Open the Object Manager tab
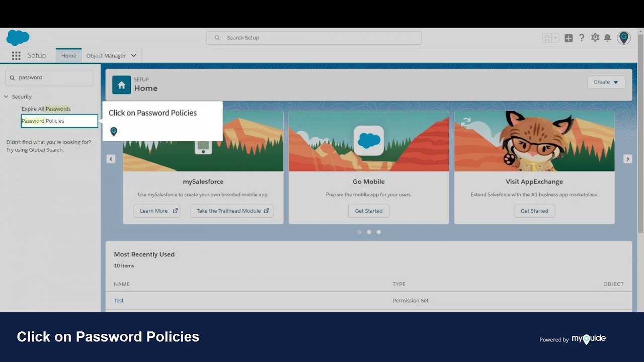 click(x=106, y=56)
